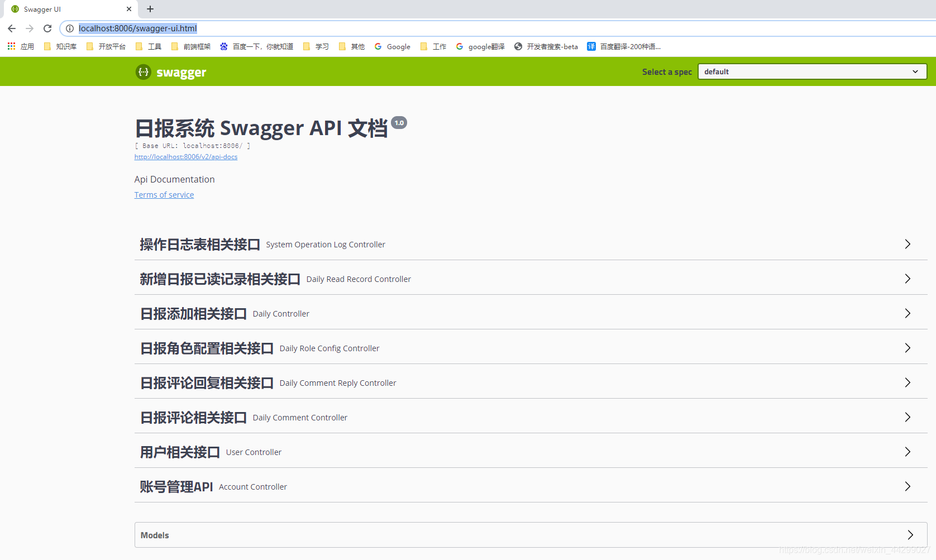936x560 pixels.
Task: Open the Terms of service link
Action: [x=164, y=194]
